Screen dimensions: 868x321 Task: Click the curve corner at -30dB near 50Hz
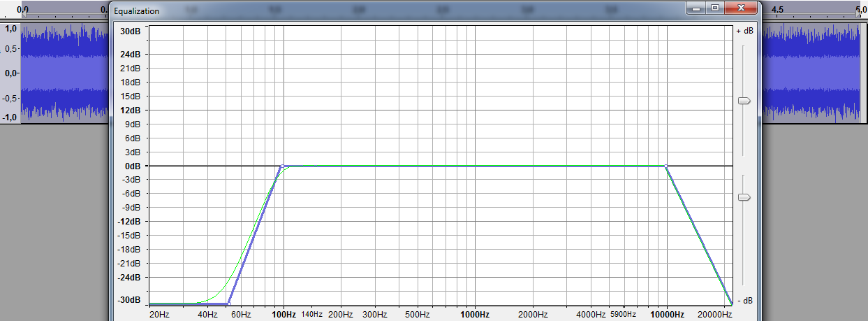click(x=228, y=304)
